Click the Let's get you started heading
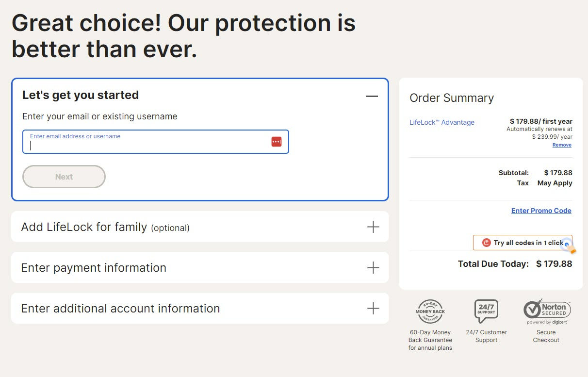The height and width of the screenshot is (377, 588). 81,95
